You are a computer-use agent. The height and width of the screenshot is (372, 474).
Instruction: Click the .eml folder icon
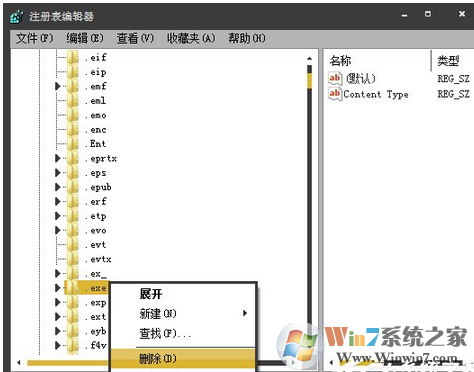73,100
